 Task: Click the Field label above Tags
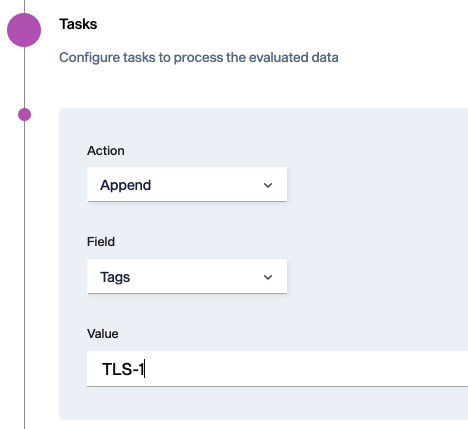click(101, 242)
